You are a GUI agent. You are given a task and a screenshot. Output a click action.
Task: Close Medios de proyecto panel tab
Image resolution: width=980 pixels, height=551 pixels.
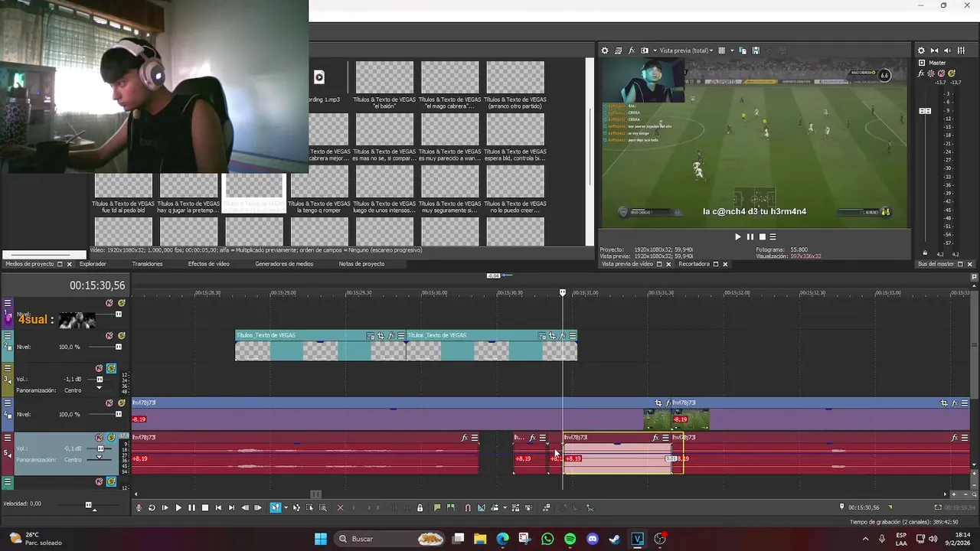click(69, 264)
